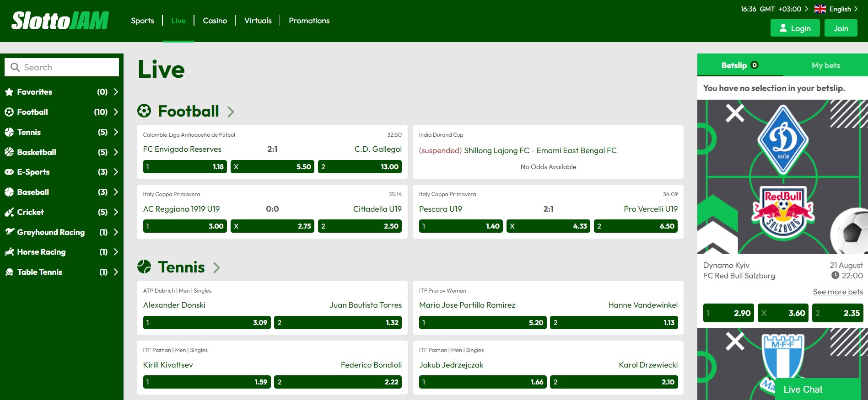Open the Tennis section arrow

coord(216,268)
